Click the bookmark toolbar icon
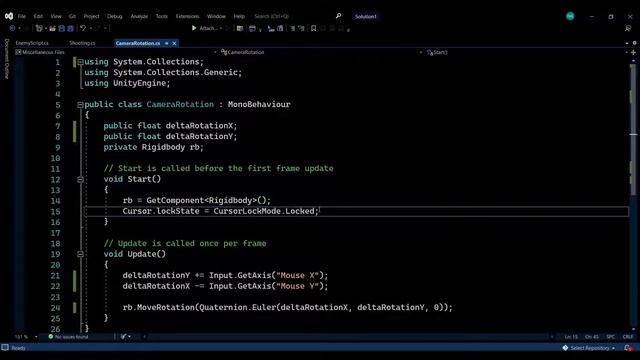Image resolution: width=640 pixels, height=360 pixels. [x=313, y=28]
